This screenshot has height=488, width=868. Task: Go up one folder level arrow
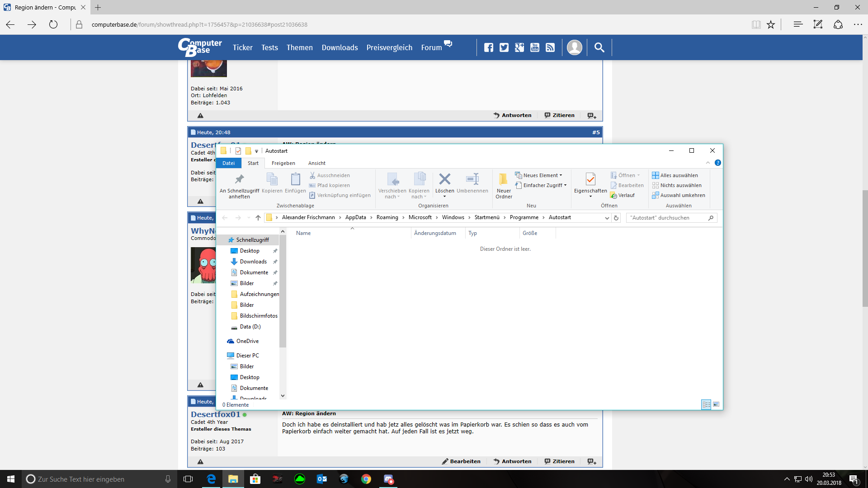click(258, 218)
